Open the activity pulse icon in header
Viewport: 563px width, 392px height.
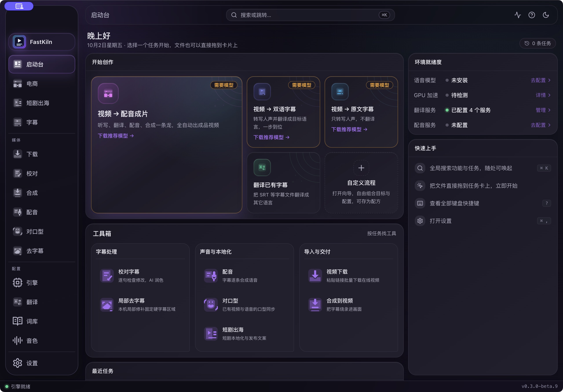[517, 15]
